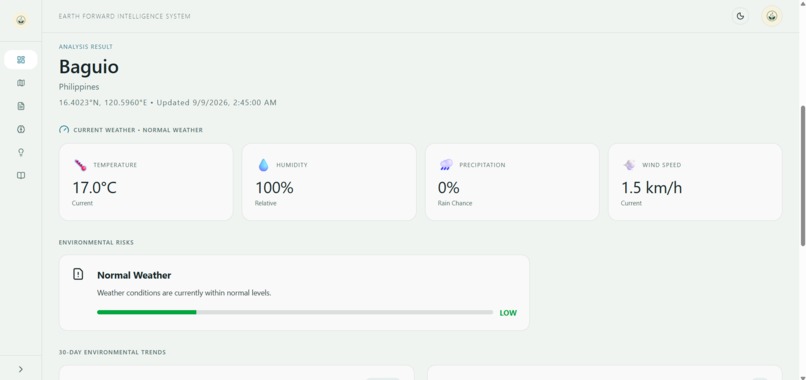
Task: Open the user profile avatar
Action: 772,16
